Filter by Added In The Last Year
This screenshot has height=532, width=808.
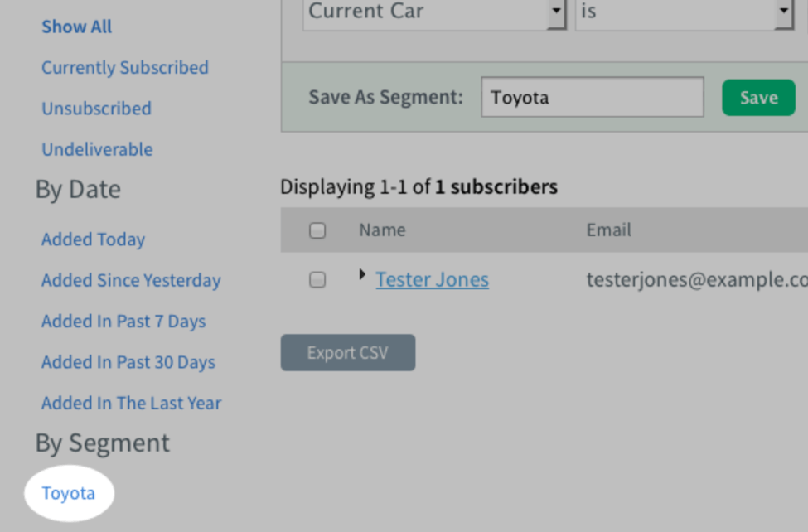131,404
